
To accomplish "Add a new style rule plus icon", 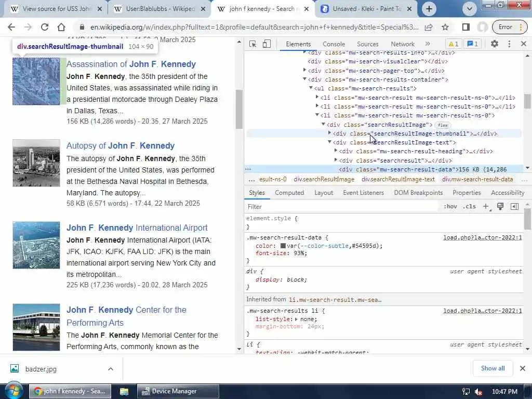I will tap(486, 206).
